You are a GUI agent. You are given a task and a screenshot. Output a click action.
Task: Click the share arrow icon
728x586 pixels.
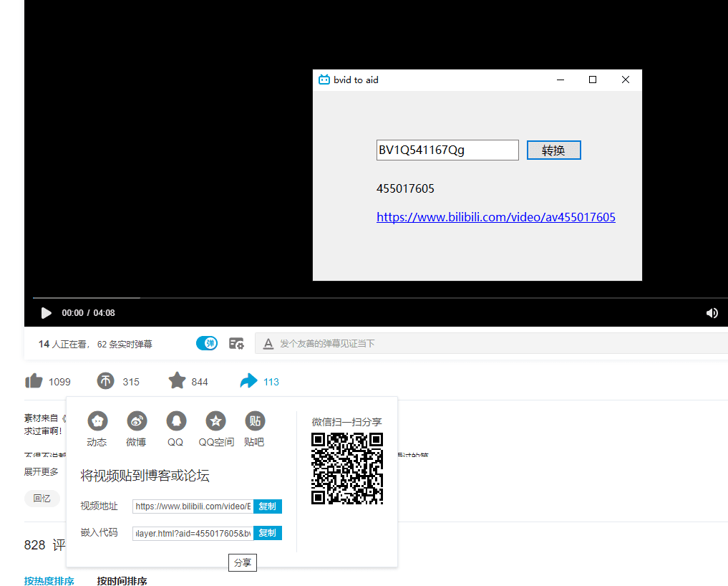click(248, 381)
